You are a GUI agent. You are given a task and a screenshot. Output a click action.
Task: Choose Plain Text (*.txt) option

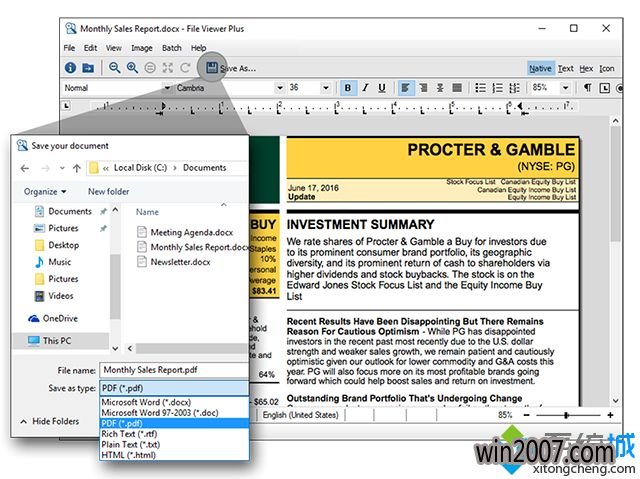click(x=174, y=444)
